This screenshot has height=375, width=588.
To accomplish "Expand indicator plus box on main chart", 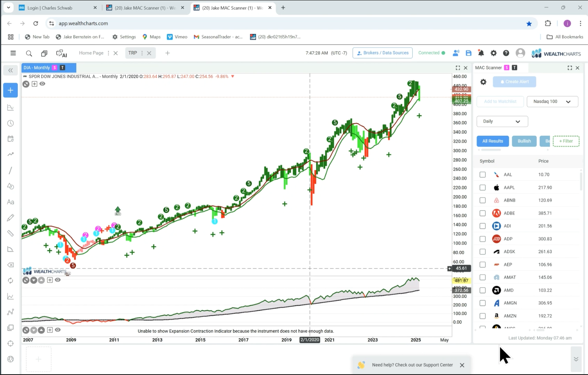I will point(34,84).
